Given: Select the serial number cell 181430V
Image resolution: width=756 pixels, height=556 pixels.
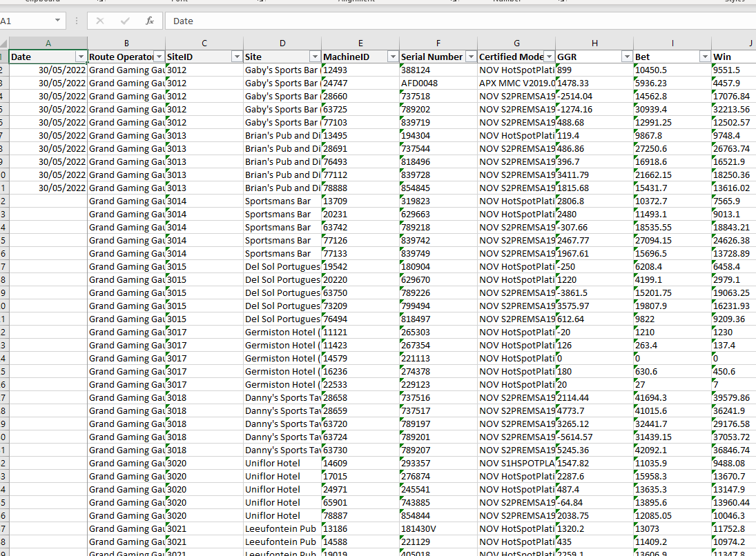Looking at the screenshot, I should [438, 528].
